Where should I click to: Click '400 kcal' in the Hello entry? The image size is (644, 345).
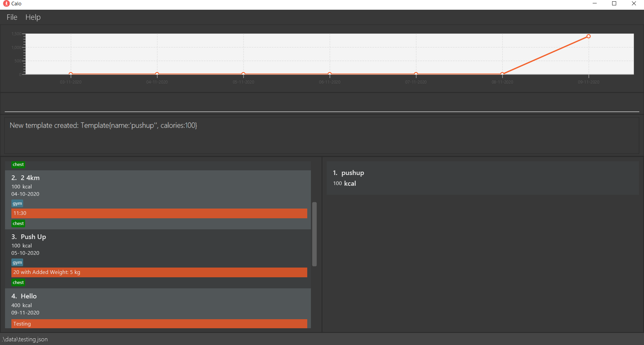pos(22,305)
